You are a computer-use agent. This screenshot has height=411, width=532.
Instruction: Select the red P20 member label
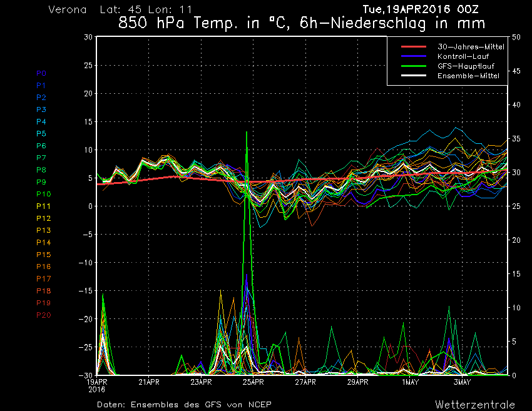43,315
